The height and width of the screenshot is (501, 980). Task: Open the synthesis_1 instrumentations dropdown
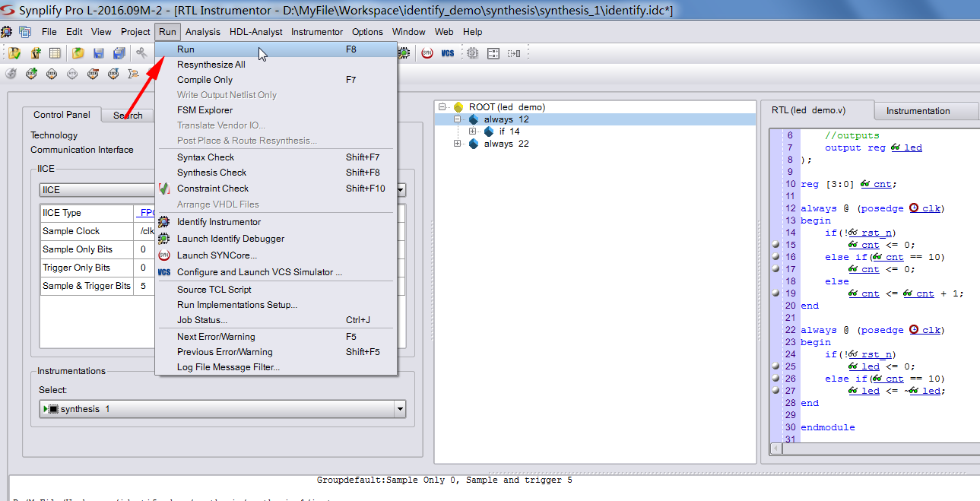[x=400, y=409]
